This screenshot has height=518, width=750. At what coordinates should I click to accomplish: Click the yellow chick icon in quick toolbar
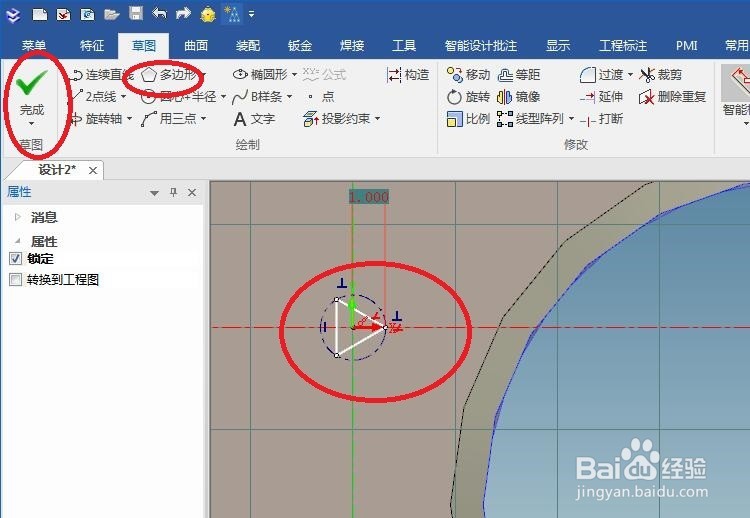tap(208, 14)
